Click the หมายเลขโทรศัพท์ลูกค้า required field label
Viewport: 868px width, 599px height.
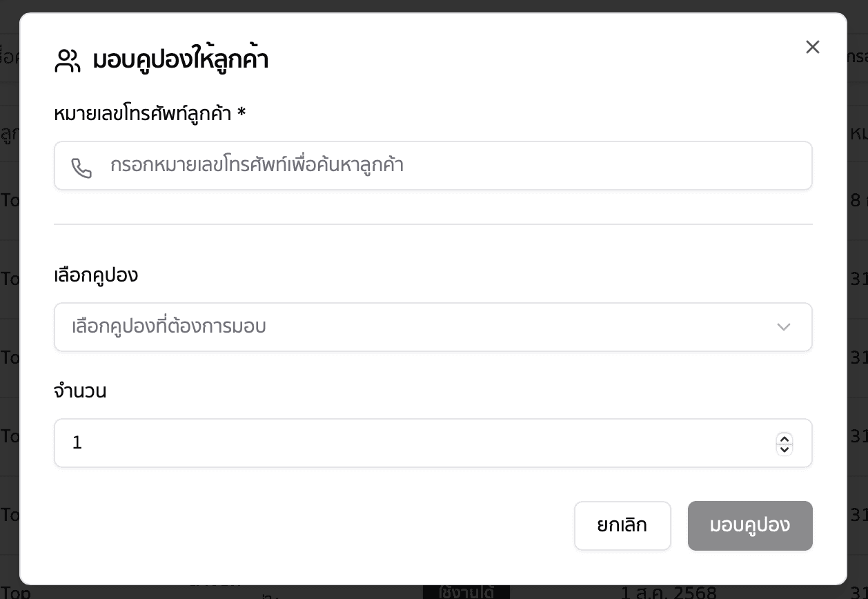point(148,114)
